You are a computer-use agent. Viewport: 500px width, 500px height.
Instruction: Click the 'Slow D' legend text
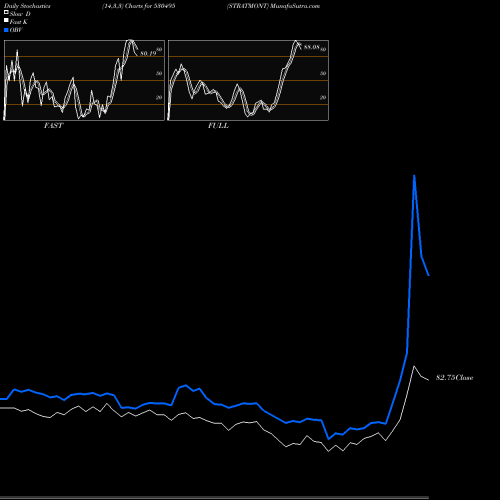(20, 14)
